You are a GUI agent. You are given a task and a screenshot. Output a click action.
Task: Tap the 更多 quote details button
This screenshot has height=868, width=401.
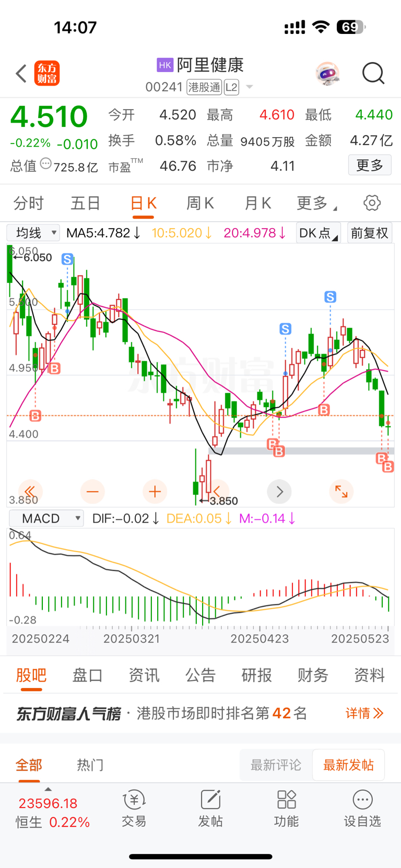(x=370, y=165)
